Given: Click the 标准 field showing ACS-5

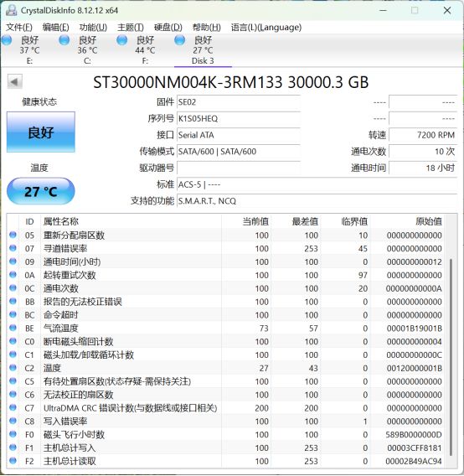Looking at the screenshot, I should tap(317, 184).
